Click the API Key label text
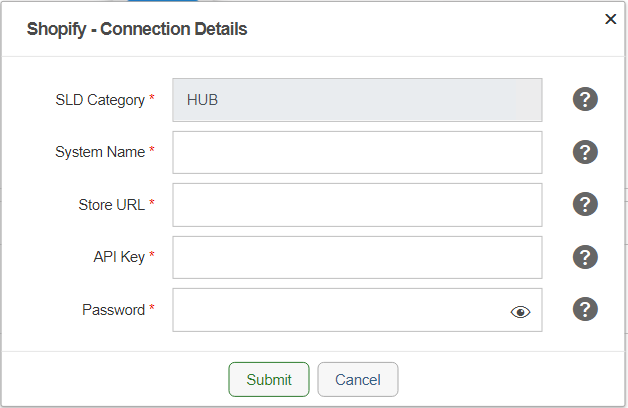628x408 pixels. [119, 257]
